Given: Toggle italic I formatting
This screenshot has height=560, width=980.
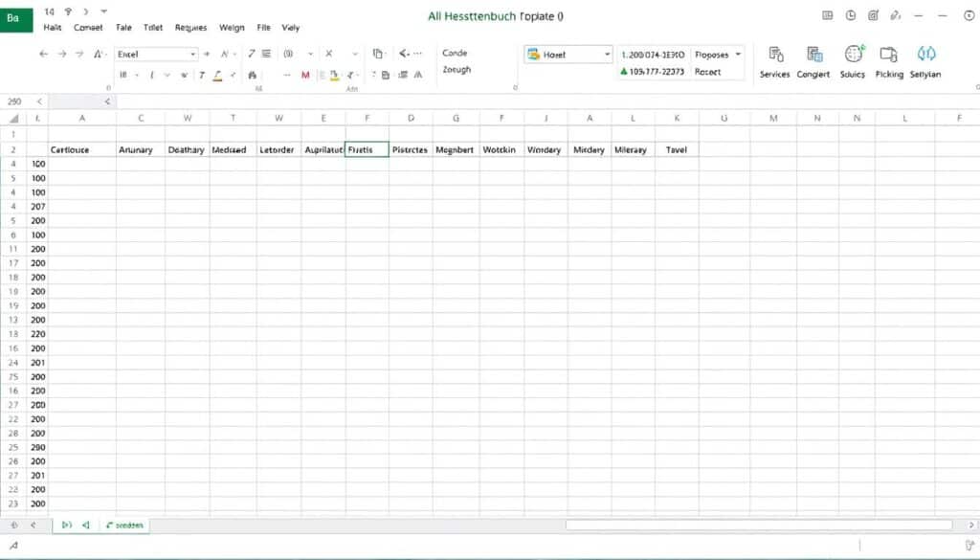Looking at the screenshot, I should pyautogui.click(x=152, y=75).
